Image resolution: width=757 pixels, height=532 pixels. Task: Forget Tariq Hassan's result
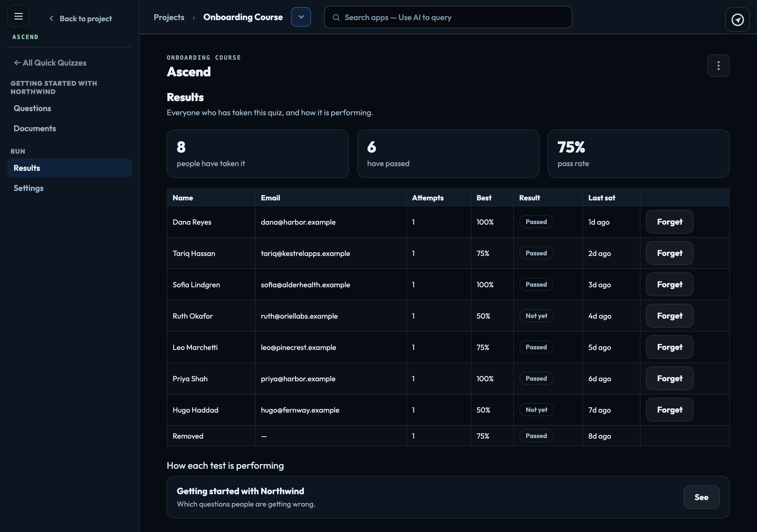pos(669,253)
